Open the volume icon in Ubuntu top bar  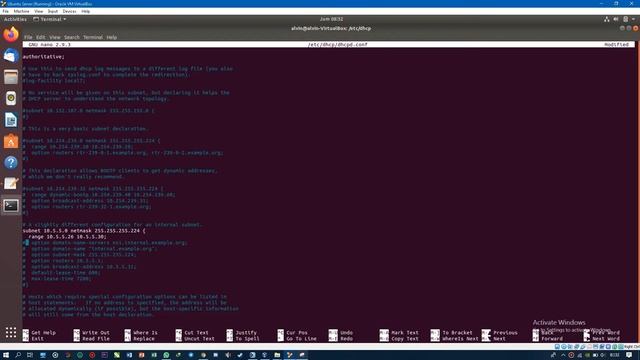616,19
